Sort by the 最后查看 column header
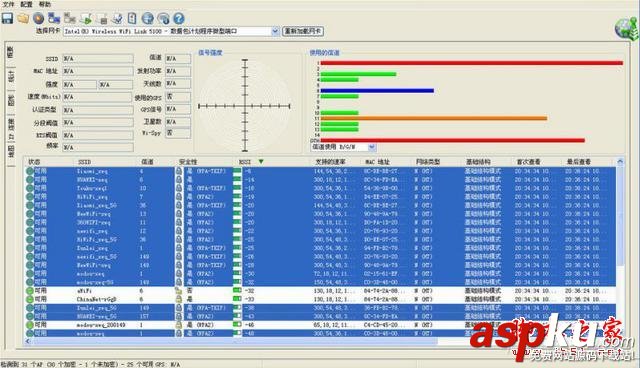The image size is (640, 368). point(579,162)
